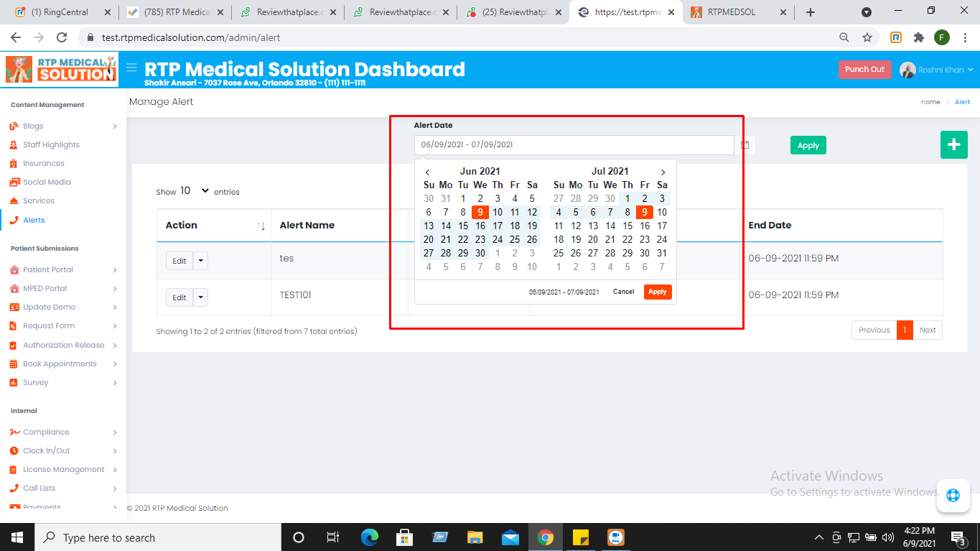Switch to the RingCentral browser tab
The width and height of the screenshot is (980, 551).
(62, 12)
